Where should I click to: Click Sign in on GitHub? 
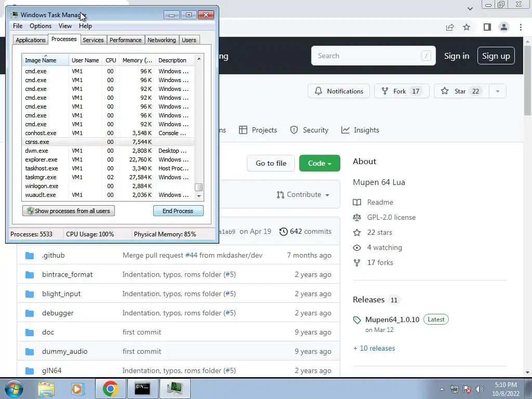457,56
